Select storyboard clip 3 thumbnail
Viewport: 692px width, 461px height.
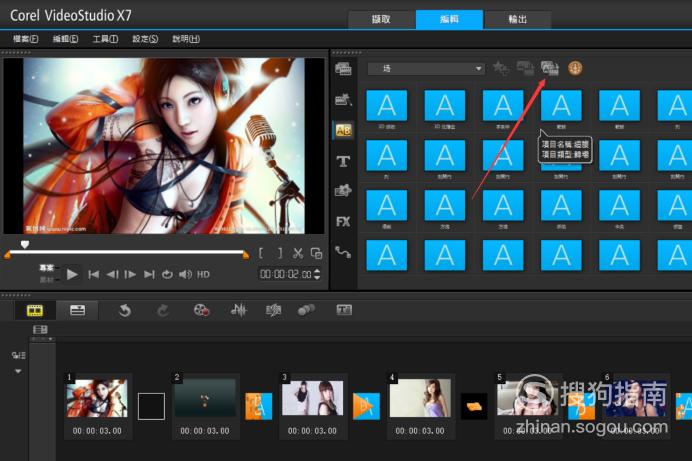[x=312, y=398]
